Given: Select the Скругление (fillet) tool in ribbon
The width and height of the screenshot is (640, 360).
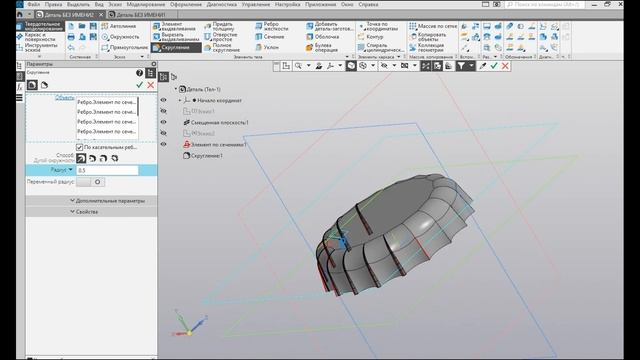Looking at the screenshot, I should pos(176,48).
